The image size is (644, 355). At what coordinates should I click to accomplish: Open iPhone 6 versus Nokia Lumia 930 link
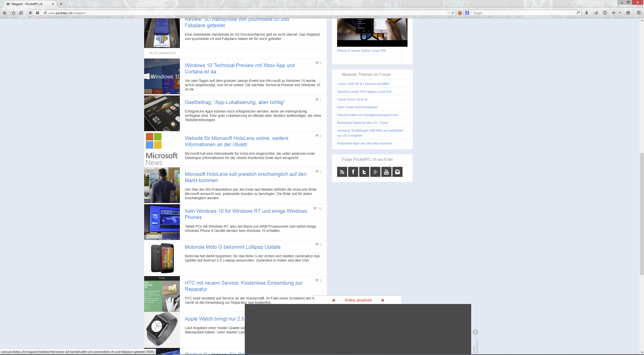(x=361, y=50)
